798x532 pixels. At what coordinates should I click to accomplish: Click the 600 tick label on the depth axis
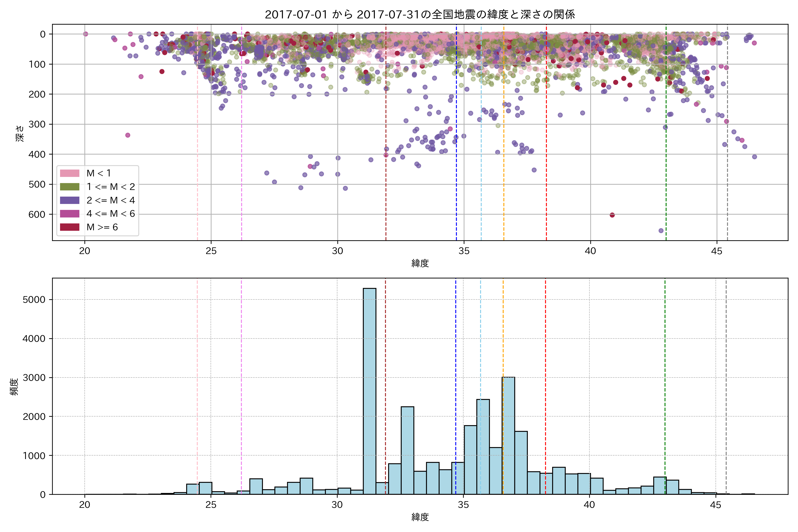click(x=37, y=214)
